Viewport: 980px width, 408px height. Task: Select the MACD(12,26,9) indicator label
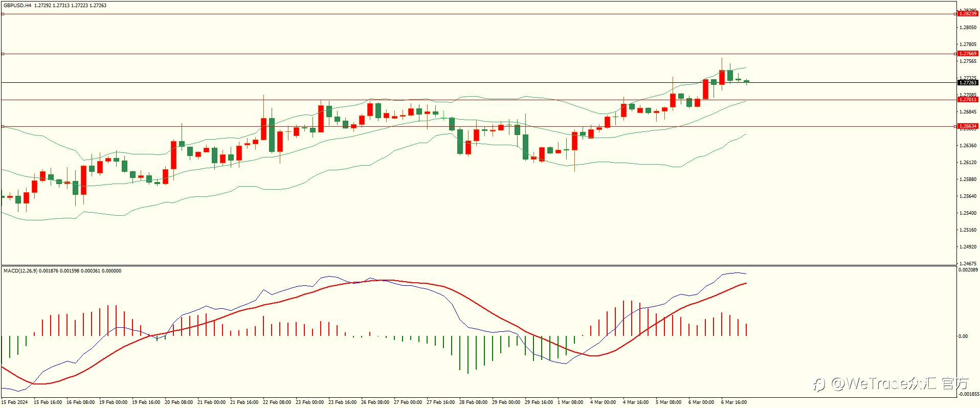point(20,271)
